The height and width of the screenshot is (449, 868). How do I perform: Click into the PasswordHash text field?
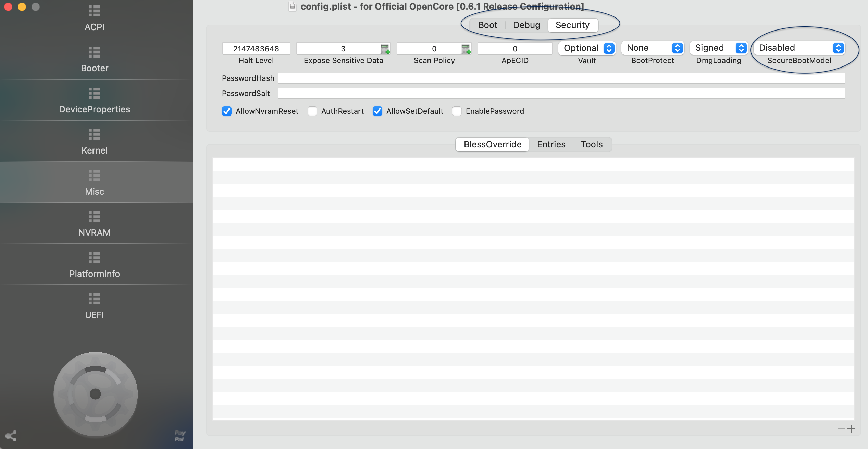[x=561, y=78]
